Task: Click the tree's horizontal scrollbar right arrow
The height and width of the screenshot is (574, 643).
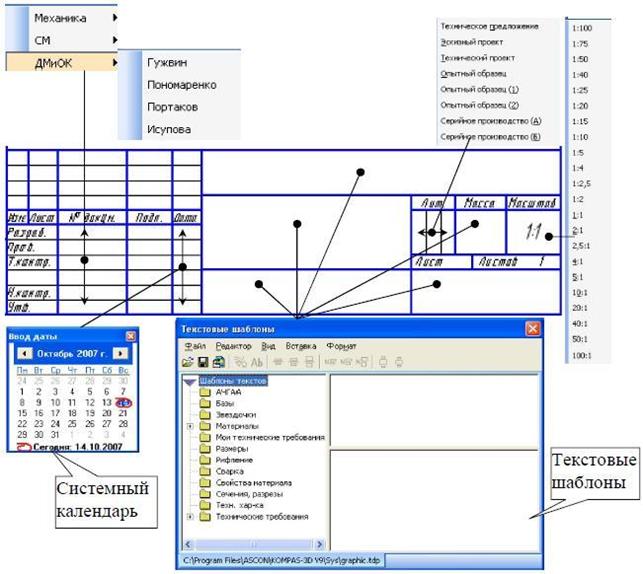Action: [x=320, y=544]
